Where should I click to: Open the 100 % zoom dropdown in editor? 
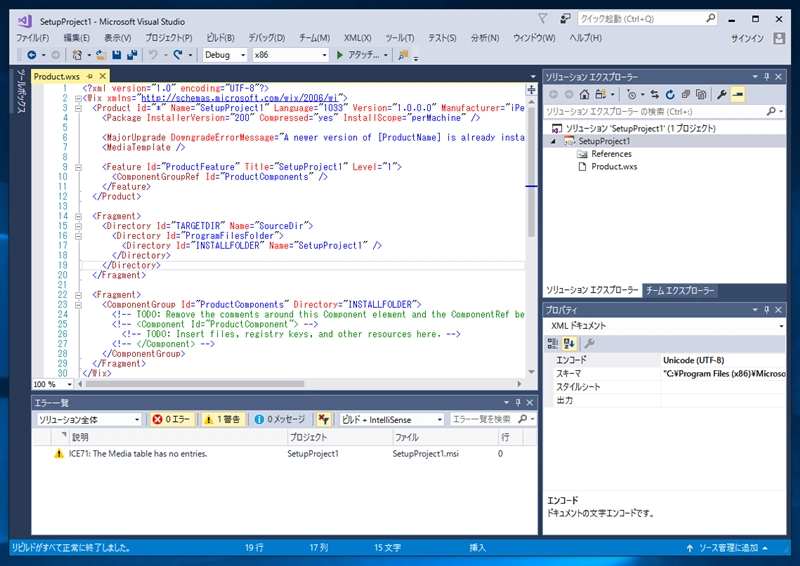[x=52, y=384]
